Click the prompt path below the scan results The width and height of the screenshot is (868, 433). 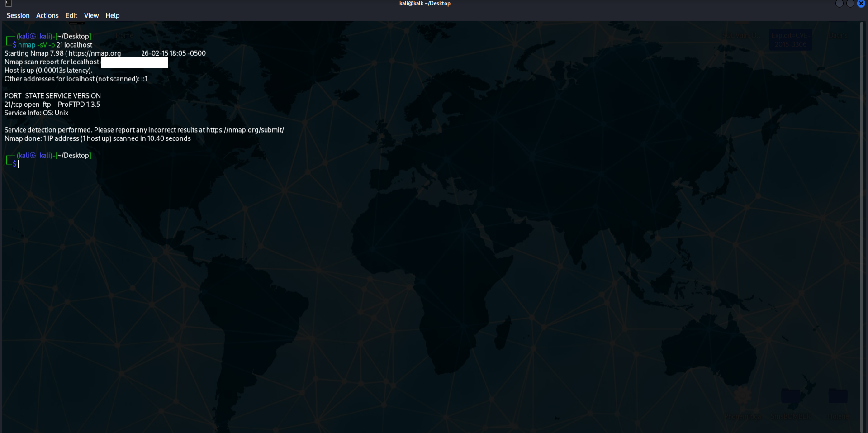[74, 155]
